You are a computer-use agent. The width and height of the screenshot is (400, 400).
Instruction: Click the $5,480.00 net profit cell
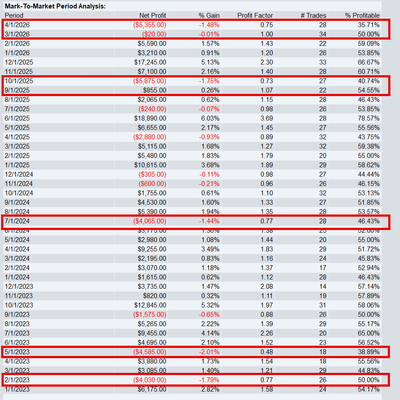152,156
